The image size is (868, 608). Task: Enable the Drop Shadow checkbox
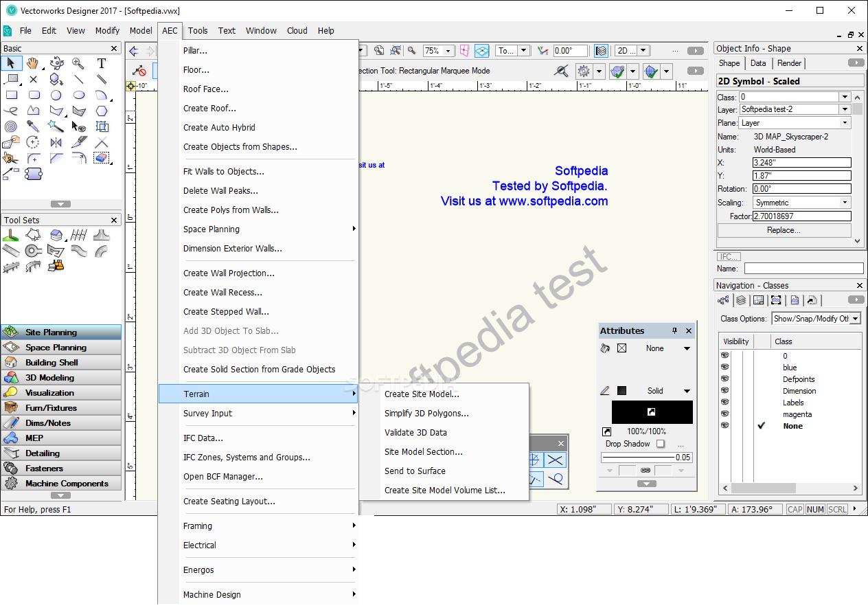[661, 444]
